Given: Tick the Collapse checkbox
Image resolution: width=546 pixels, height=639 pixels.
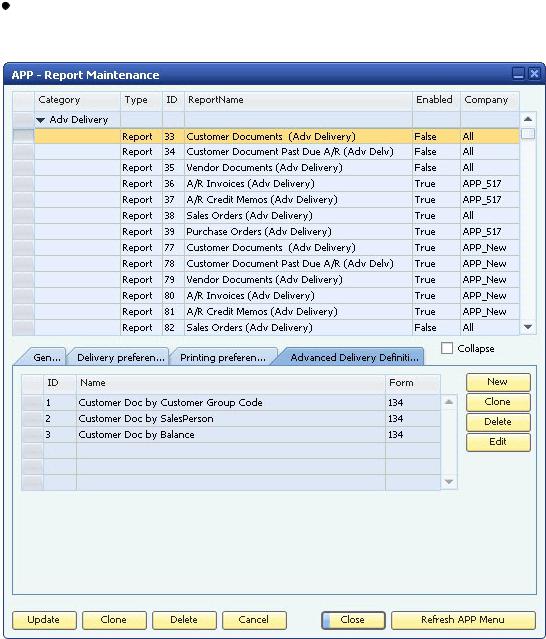Looking at the screenshot, I should (447, 348).
